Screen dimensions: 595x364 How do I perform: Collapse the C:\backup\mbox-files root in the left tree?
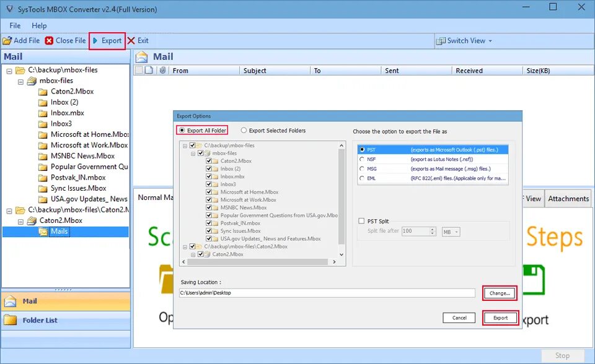[x=9, y=71]
